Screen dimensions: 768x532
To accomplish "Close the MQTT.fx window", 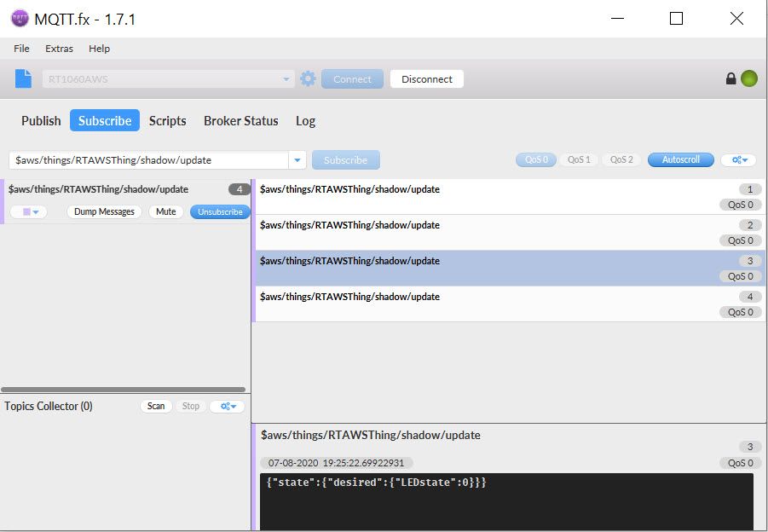I will (x=736, y=19).
